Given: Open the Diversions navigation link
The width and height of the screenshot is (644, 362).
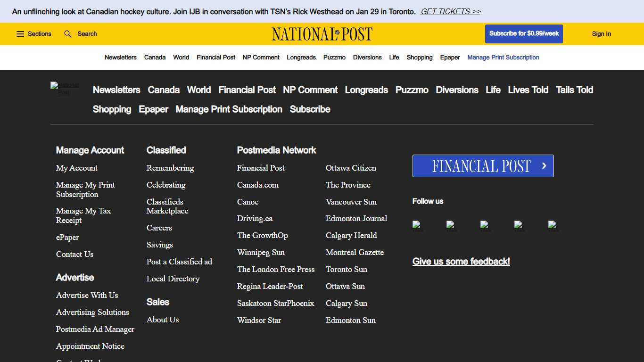Looking at the screenshot, I should [x=367, y=57].
